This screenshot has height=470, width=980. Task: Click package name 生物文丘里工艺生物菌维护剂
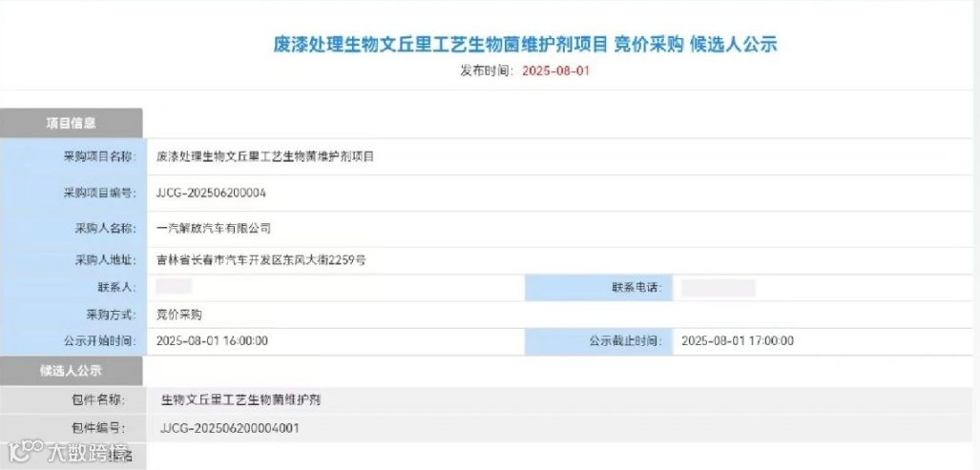(247, 398)
